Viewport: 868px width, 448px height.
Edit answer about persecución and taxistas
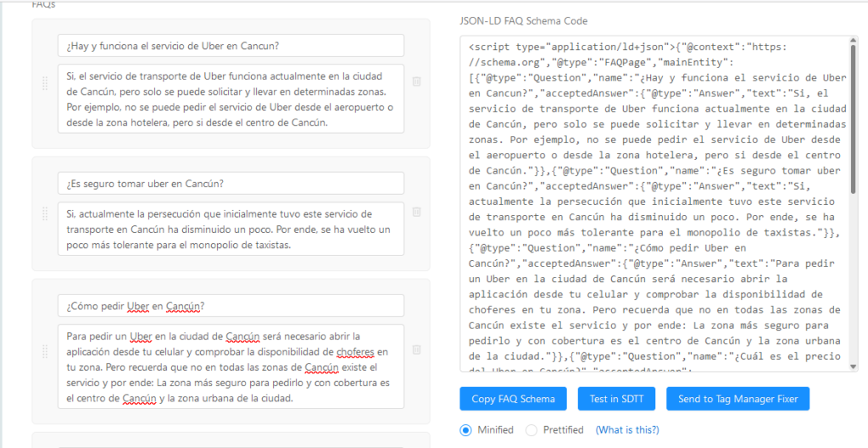click(x=231, y=229)
